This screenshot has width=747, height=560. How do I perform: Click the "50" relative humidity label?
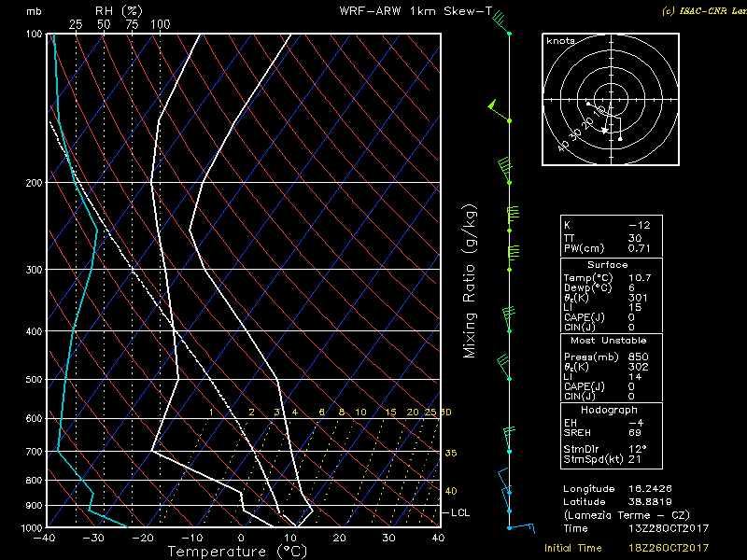click(104, 25)
